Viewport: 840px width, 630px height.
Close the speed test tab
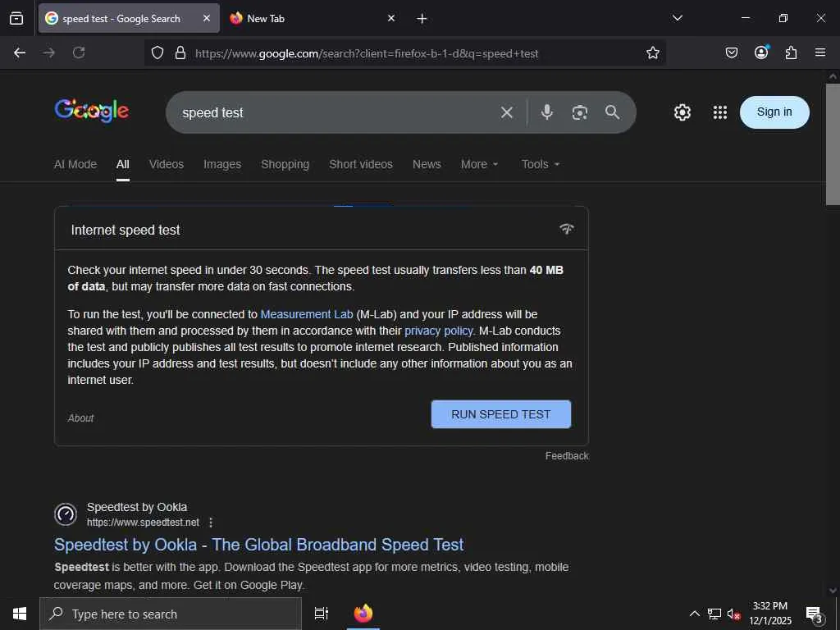click(207, 18)
